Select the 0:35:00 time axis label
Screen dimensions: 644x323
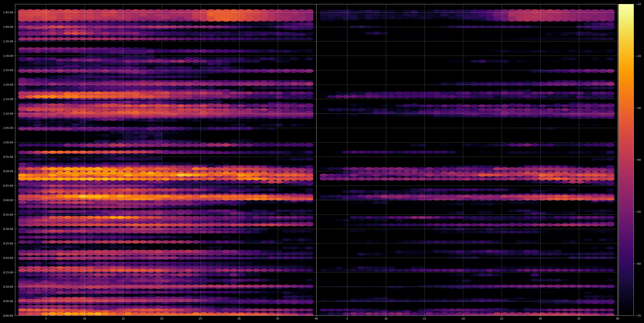click(x=8, y=214)
